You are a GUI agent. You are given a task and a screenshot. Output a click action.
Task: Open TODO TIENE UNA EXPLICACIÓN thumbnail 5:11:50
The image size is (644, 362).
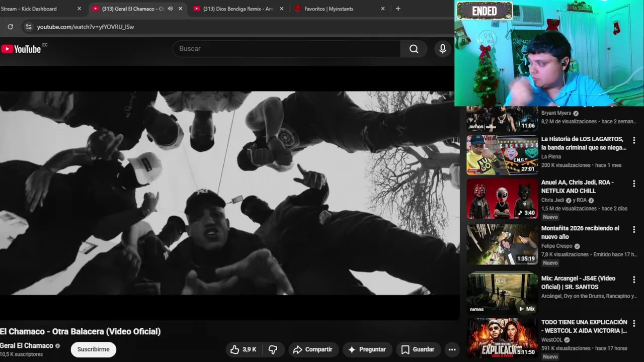tap(502, 338)
